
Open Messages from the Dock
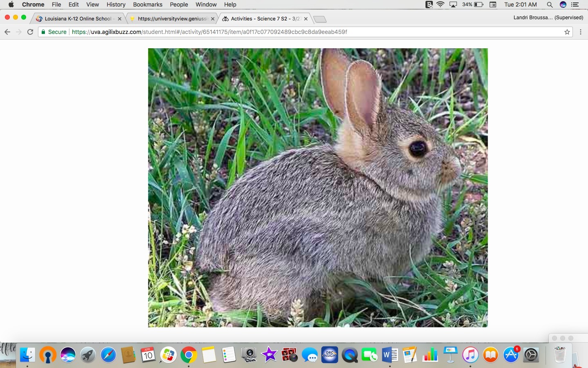(310, 355)
